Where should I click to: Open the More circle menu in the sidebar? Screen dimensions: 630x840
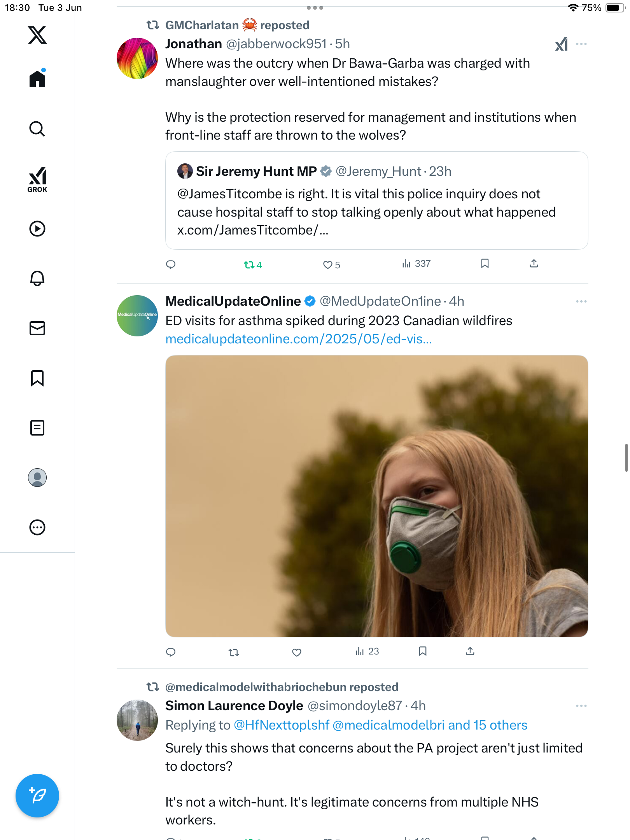[x=37, y=527]
